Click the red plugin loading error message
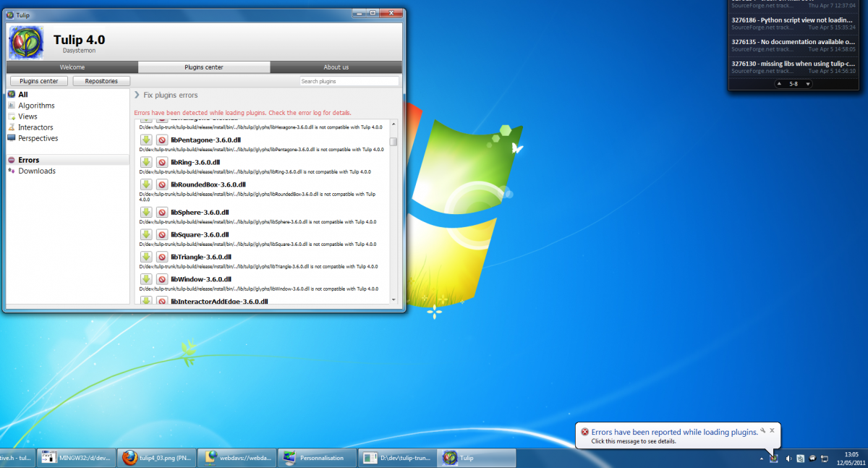The image size is (868, 468). pyautogui.click(x=243, y=113)
